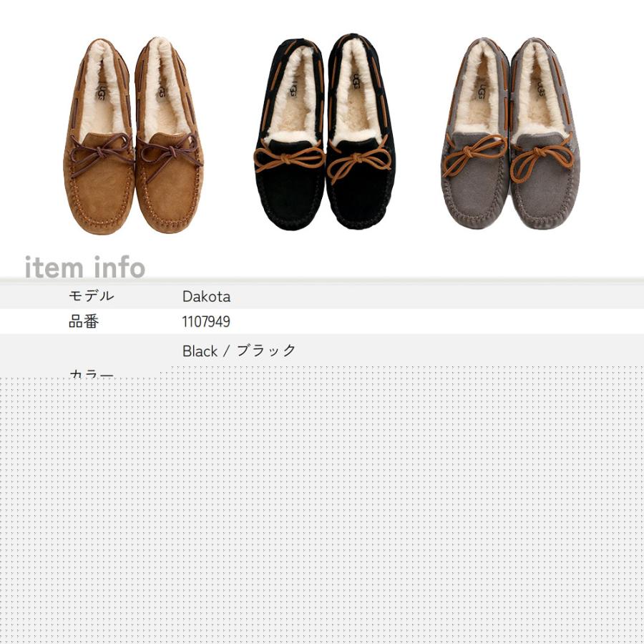The image size is (644, 644).
Task: Click the item info heading
Action: (x=84, y=269)
